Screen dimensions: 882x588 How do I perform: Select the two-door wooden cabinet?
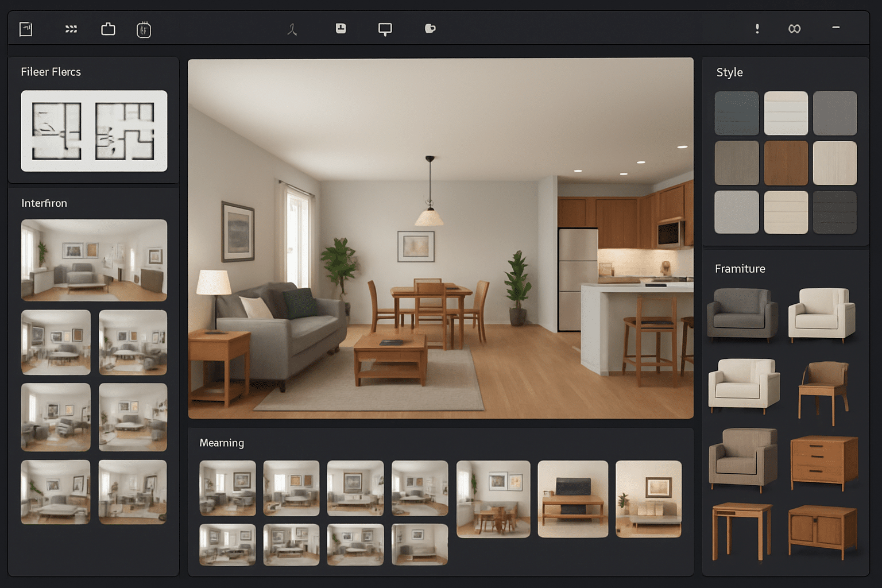point(822,532)
